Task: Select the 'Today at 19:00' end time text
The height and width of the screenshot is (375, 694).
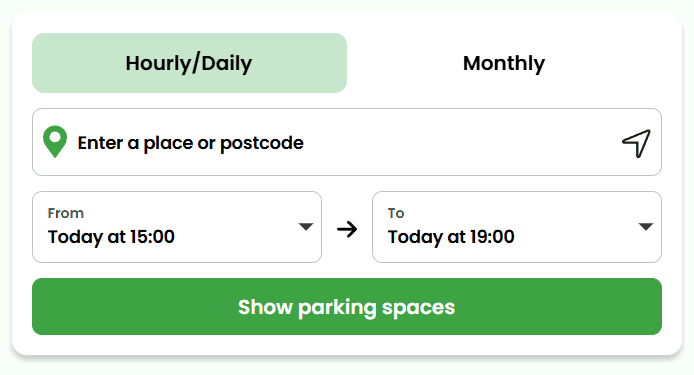Action: [451, 237]
